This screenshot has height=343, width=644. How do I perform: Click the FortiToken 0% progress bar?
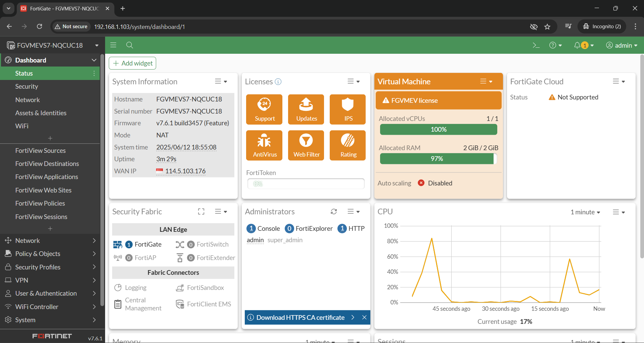coord(306,184)
